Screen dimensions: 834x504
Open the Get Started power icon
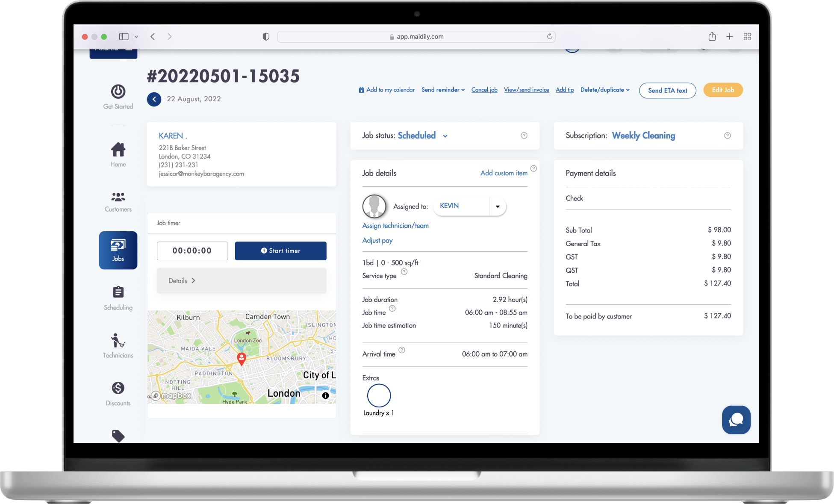pyautogui.click(x=118, y=91)
